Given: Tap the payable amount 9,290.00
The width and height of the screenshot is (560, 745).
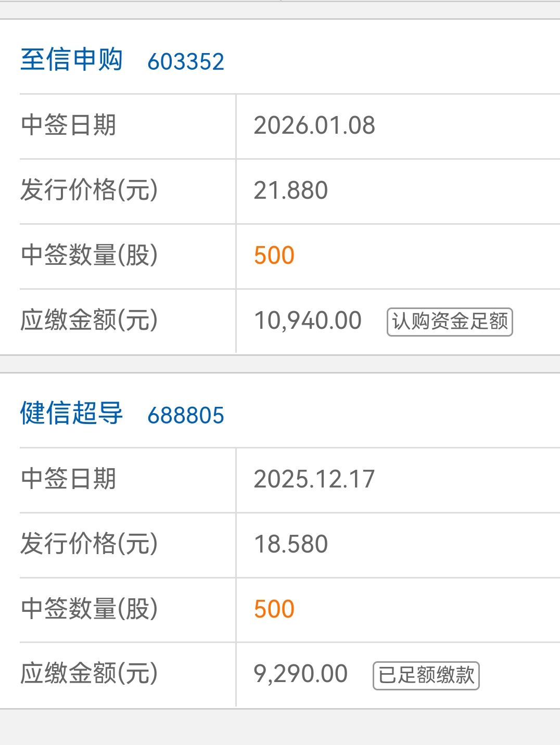Looking at the screenshot, I should [x=301, y=674].
